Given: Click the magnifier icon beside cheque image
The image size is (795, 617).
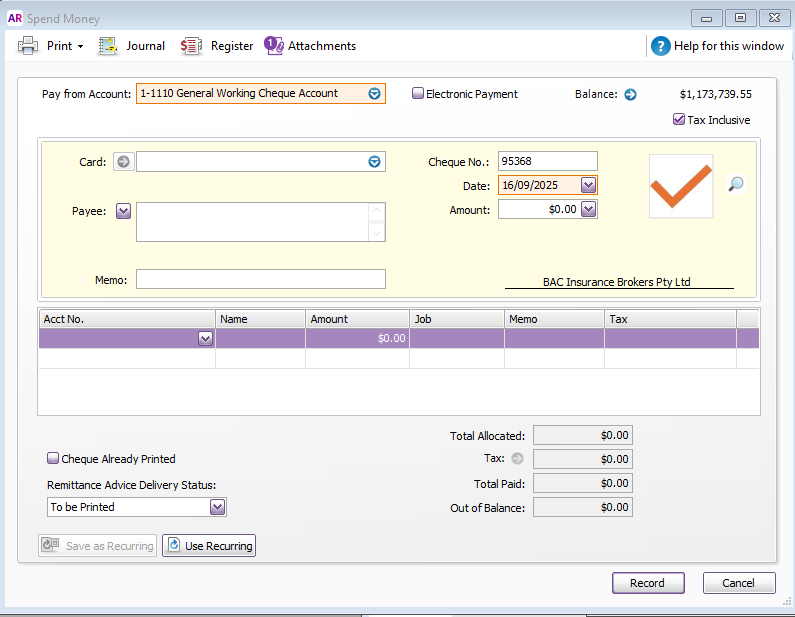Looking at the screenshot, I should point(735,184).
